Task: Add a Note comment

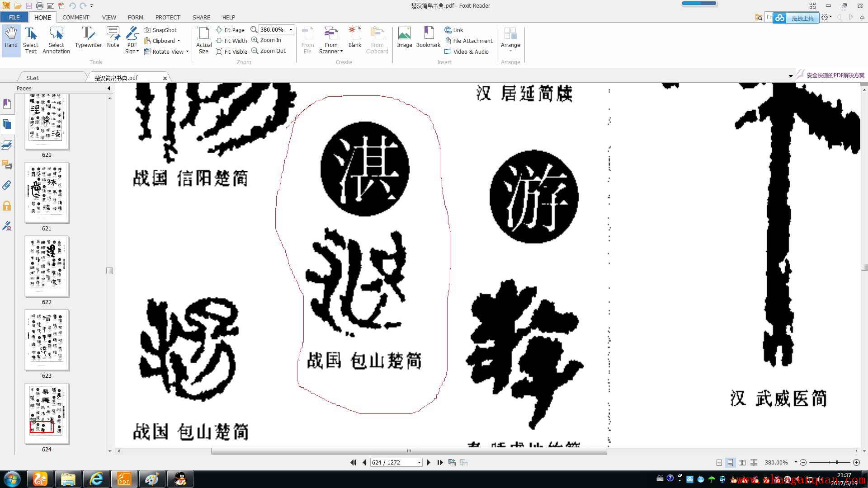Action: pos(113,38)
